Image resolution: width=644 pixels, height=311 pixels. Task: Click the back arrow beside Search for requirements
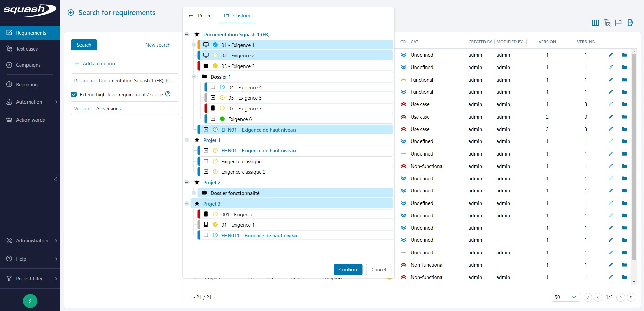[71, 13]
